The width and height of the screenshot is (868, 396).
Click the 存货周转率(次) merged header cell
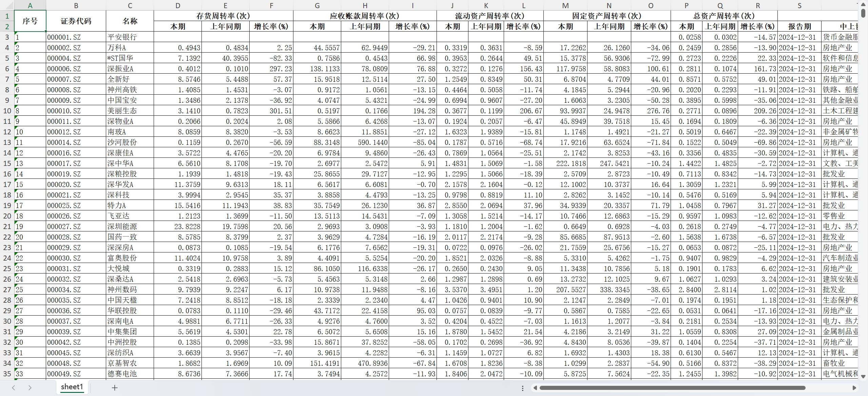[223, 16]
